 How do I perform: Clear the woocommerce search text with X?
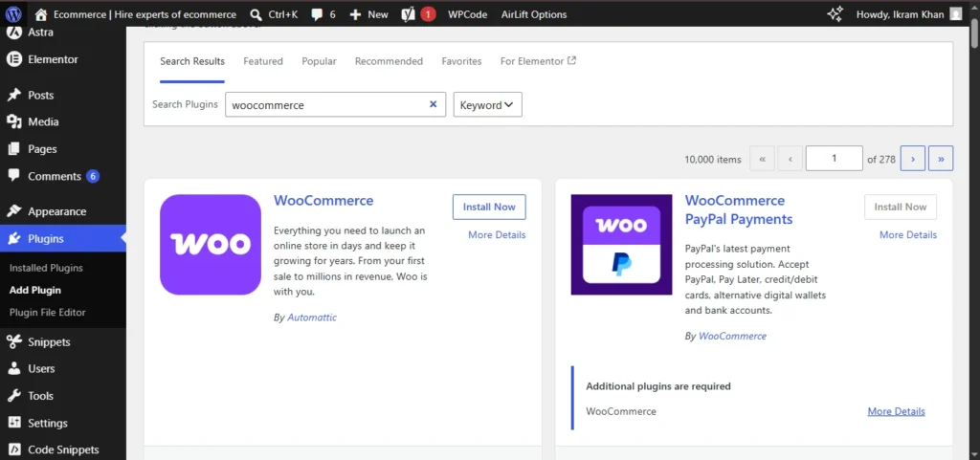433,104
